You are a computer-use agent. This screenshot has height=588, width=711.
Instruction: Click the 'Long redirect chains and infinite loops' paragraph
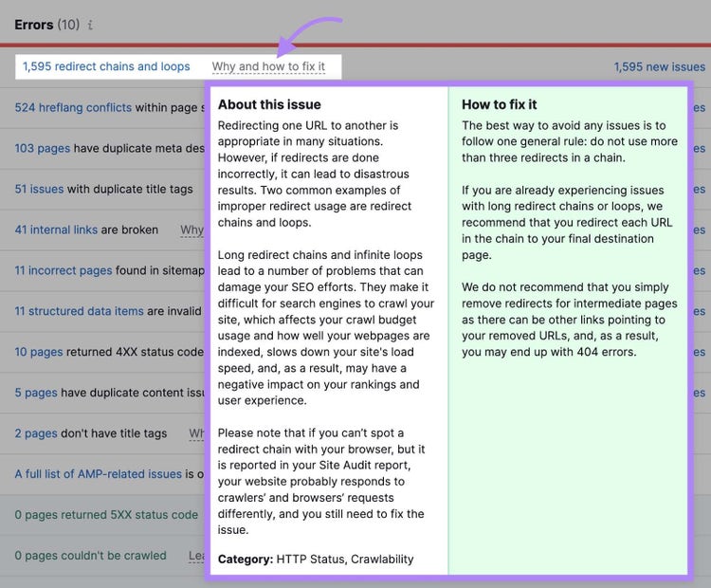tap(326, 327)
